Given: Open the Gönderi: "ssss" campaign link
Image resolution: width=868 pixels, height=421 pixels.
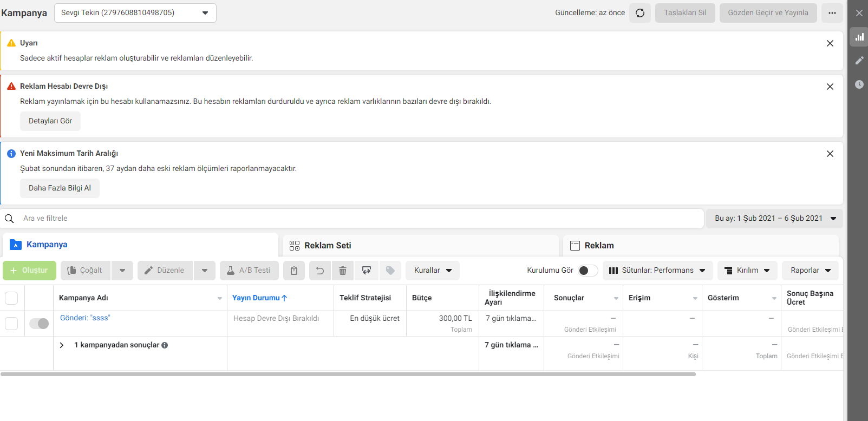Looking at the screenshot, I should point(85,318).
